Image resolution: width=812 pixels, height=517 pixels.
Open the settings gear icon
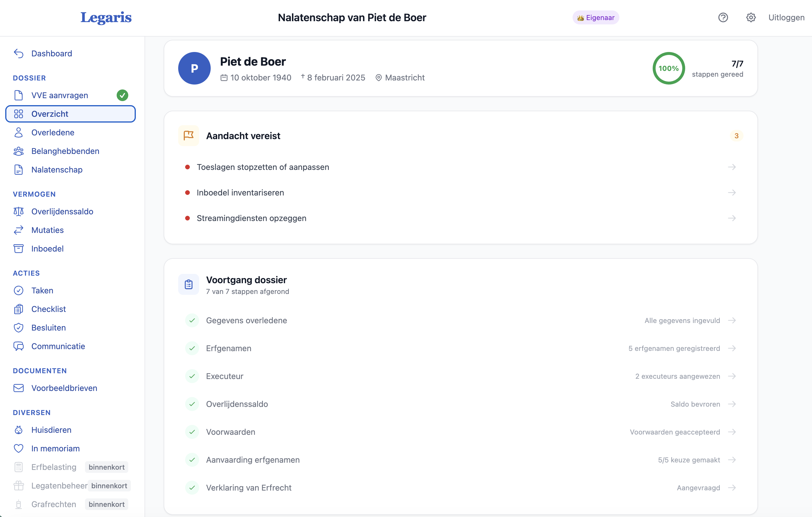click(751, 17)
